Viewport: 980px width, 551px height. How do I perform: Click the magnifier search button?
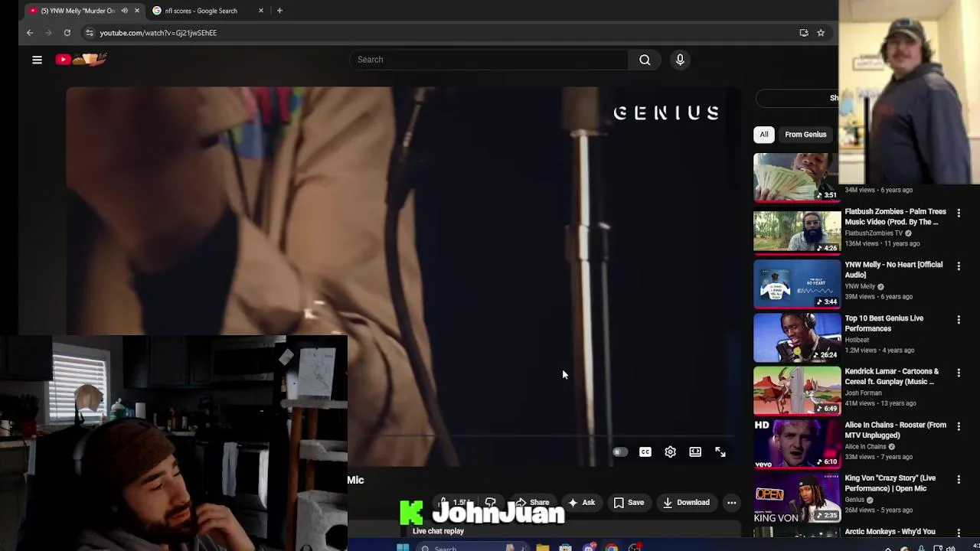tap(645, 60)
